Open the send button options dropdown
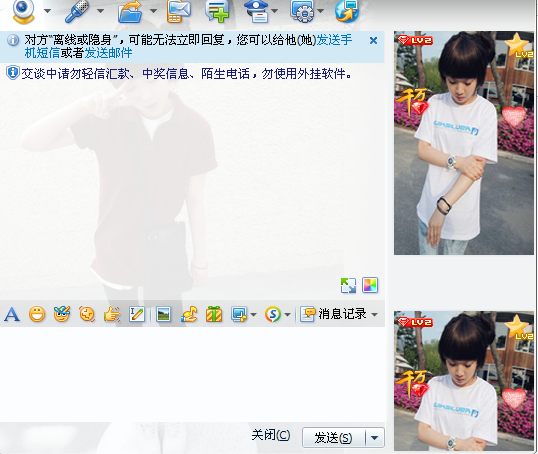This screenshot has width=538, height=454. 375,438
